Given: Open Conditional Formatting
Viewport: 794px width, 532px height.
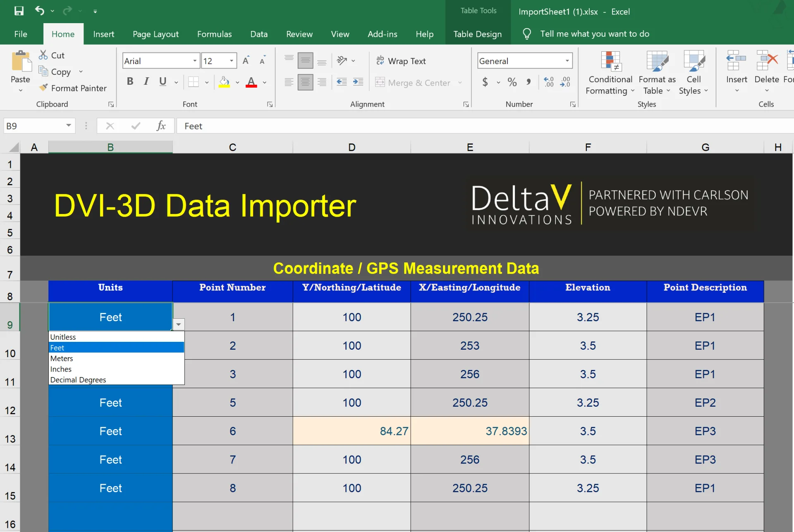Looking at the screenshot, I should click(610, 73).
